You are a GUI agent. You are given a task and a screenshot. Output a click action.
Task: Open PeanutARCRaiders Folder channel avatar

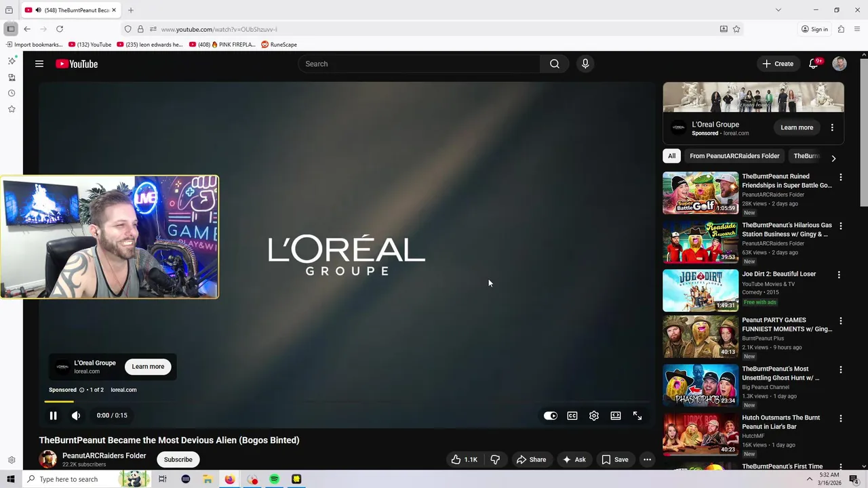tap(47, 460)
